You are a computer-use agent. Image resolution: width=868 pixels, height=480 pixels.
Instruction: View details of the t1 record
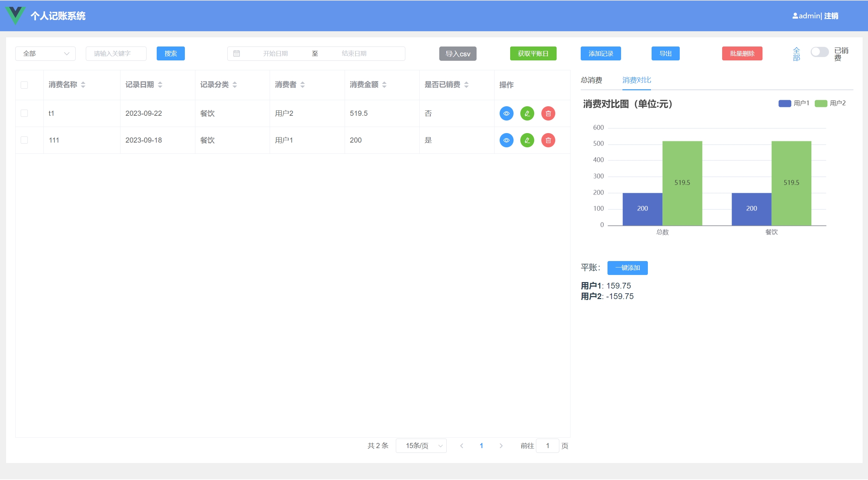pos(506,113)
